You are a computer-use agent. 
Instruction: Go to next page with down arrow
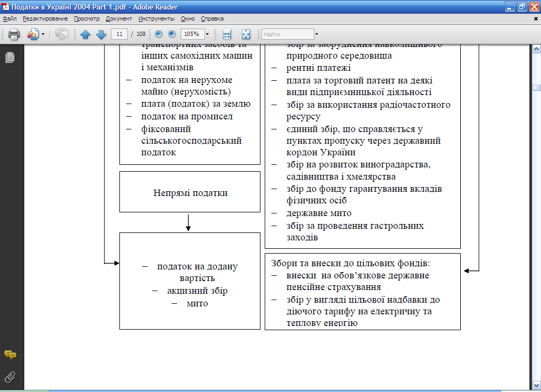[x=101, y=34]
